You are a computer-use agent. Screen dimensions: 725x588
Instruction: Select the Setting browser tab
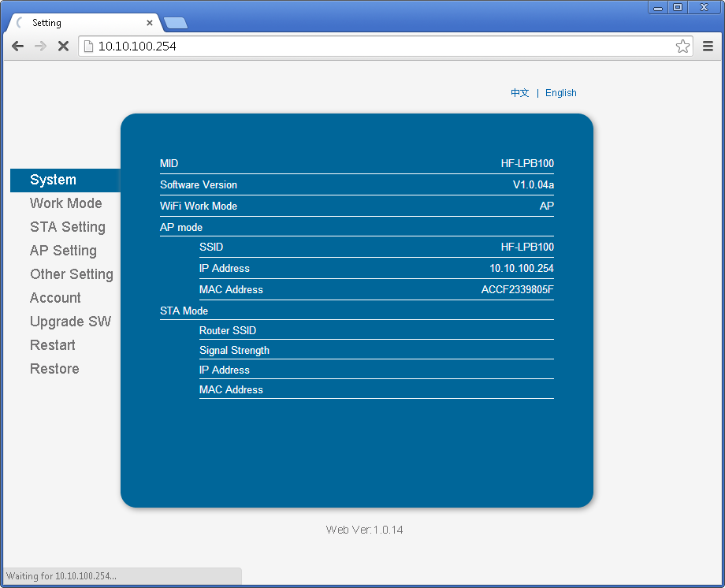84,23
